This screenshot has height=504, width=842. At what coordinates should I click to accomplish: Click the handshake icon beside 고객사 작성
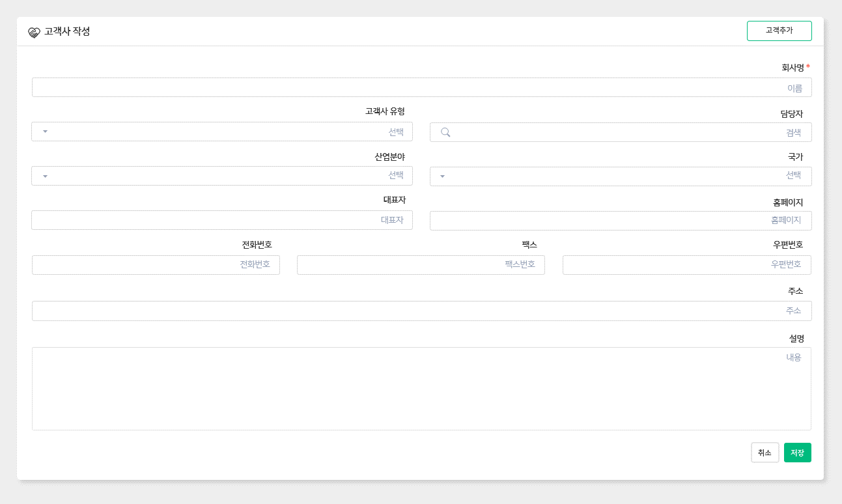[34, 32]
